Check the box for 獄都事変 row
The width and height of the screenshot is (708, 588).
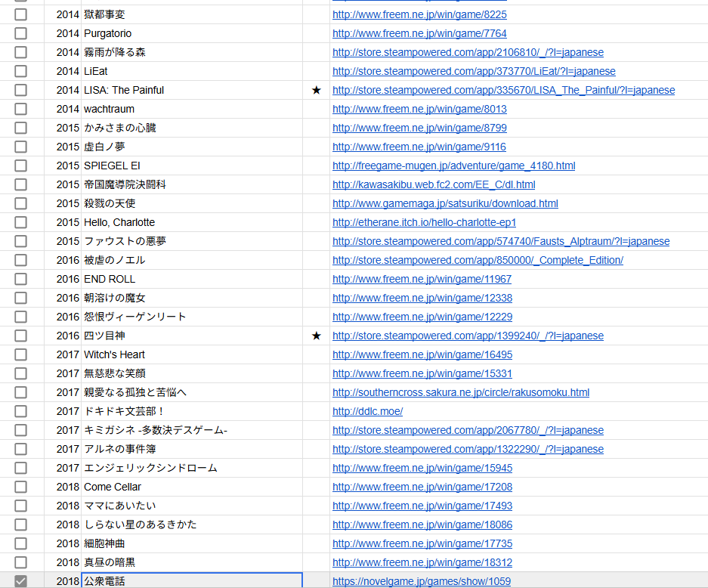pyautogui.click(x=20, y=14)
